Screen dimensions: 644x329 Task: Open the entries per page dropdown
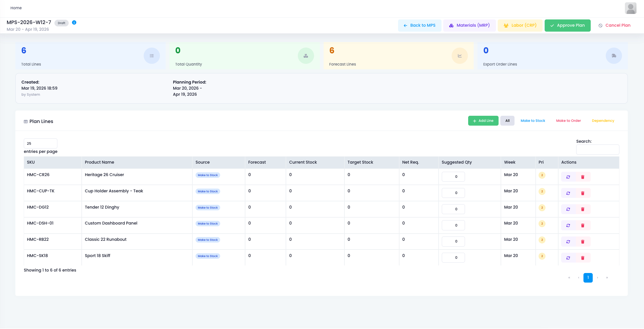click(x=41, y=143)
